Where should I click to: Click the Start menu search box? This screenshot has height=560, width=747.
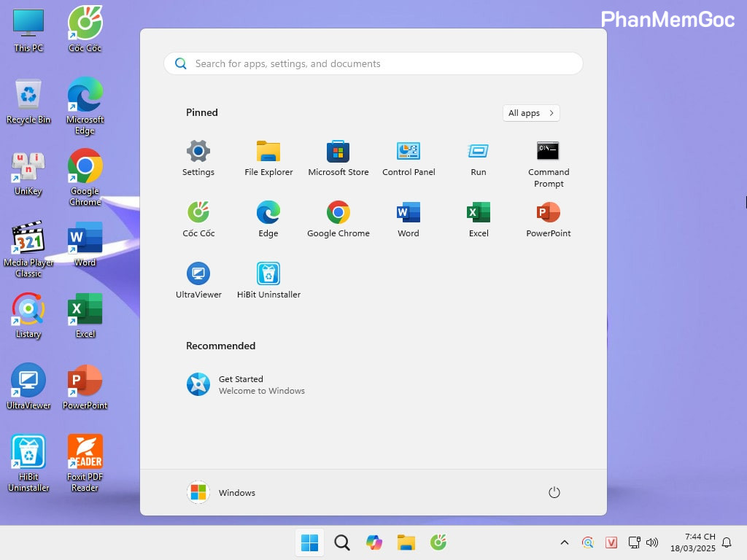point(373,63)
